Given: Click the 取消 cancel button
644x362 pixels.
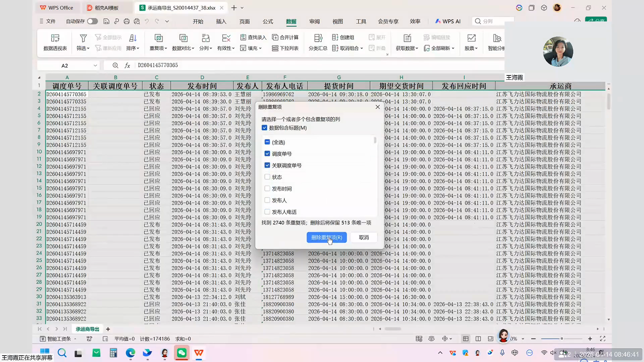Looking at the screenshot, I should 364,237.
